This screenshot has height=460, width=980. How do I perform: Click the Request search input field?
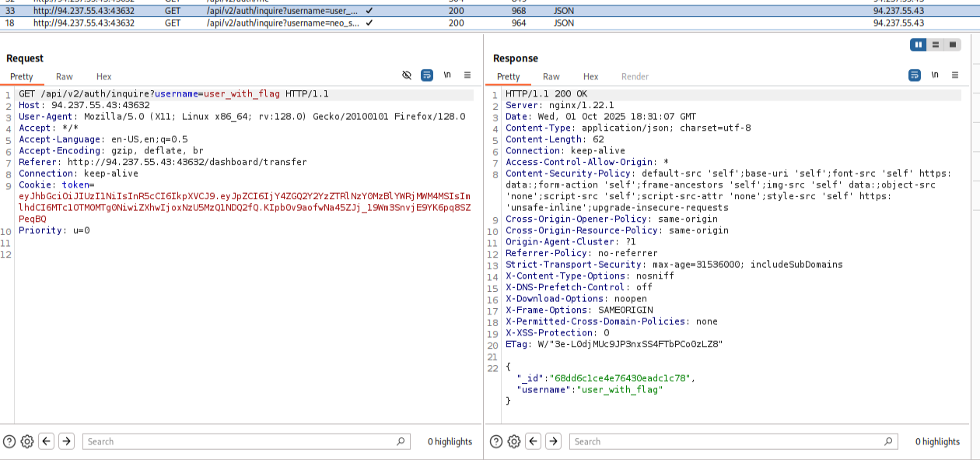click(x=246, y=441)
